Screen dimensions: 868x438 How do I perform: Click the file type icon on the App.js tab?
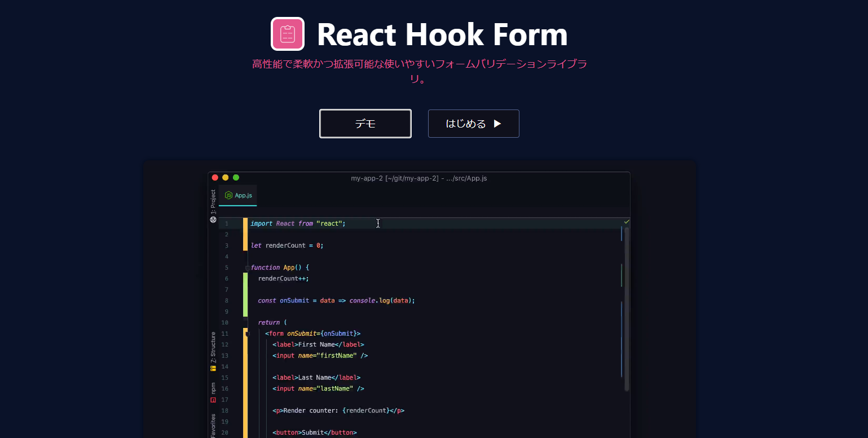pyautogui.click(x=227, y=195)
